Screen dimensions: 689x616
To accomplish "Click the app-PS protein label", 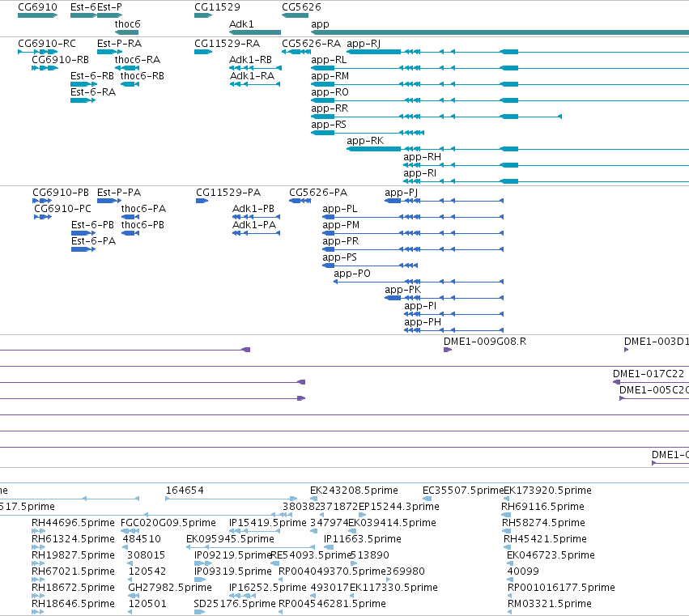I will 340,258.
